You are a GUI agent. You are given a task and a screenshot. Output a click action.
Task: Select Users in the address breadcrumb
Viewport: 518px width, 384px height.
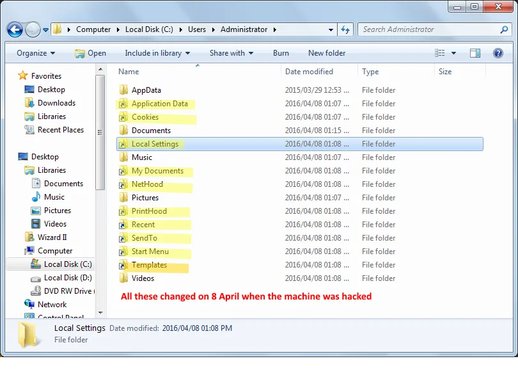[x=197, y=29]
